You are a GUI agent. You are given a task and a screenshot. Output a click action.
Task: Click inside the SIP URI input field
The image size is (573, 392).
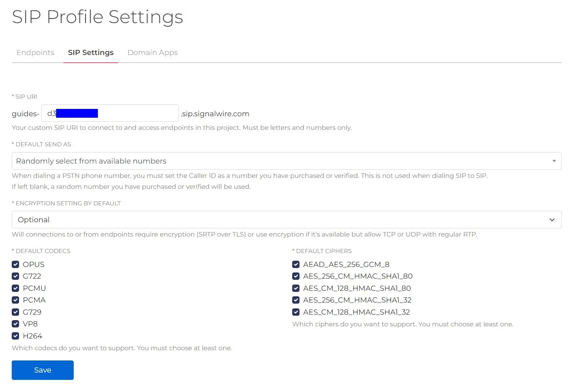[110, 113]
